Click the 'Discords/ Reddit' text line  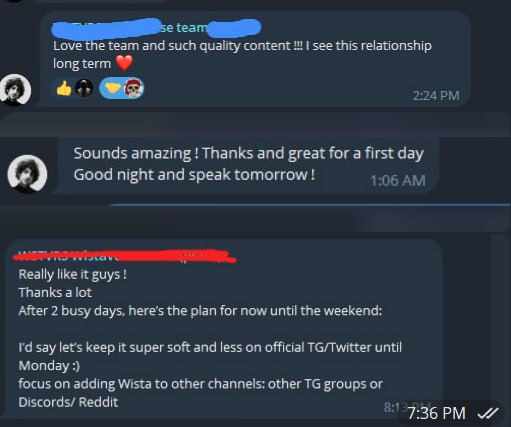68,402
